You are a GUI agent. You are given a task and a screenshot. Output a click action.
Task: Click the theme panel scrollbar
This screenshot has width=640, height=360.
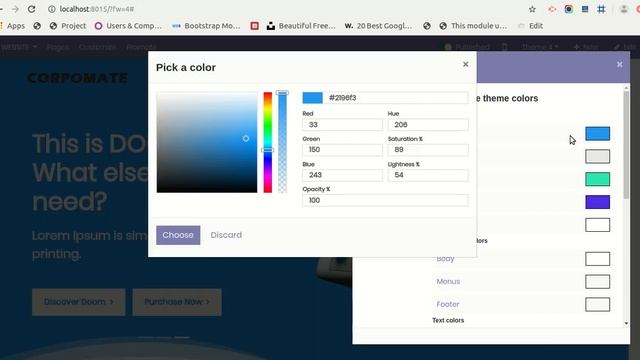coord(626,145)
